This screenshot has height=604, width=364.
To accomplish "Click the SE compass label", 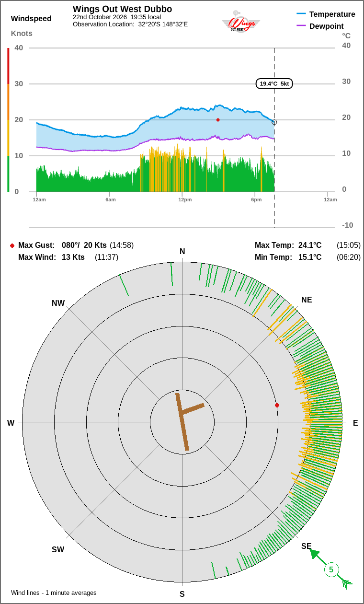I will [x=307, y=546].
